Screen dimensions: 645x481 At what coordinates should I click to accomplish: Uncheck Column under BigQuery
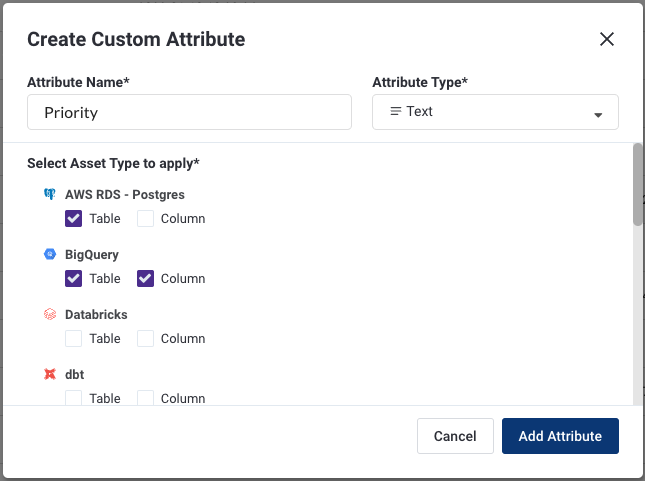[145, 278]
